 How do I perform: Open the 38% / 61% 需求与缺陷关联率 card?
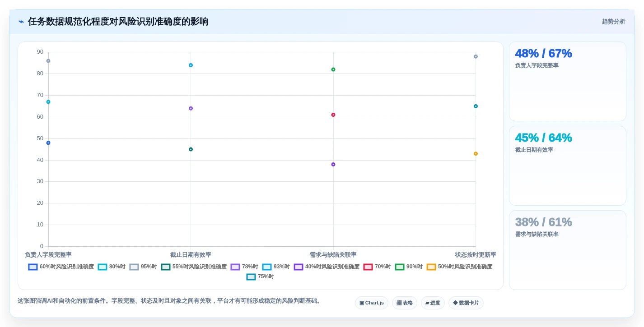pos(568,250)
